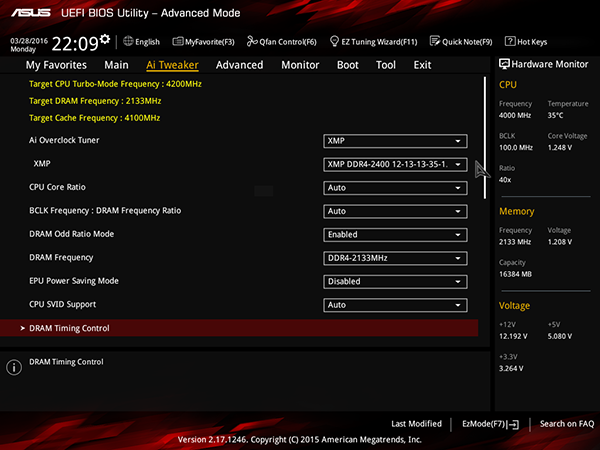The height and width of the screenshot is (450, 600).
Task: Open the Main tab
Action: (116, 65)
